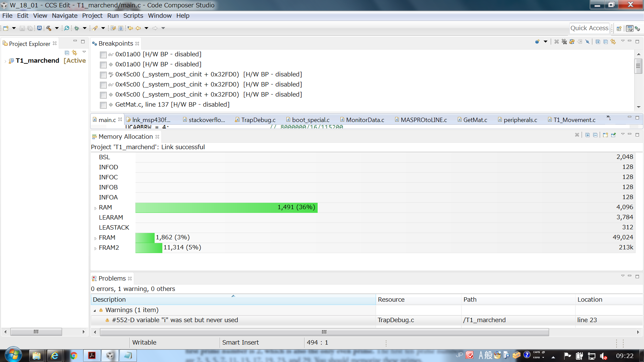This screenshot has width=644, height=362.
Task: Click the FRAM usage bar showing 3%
Action: tap(144, 237)
